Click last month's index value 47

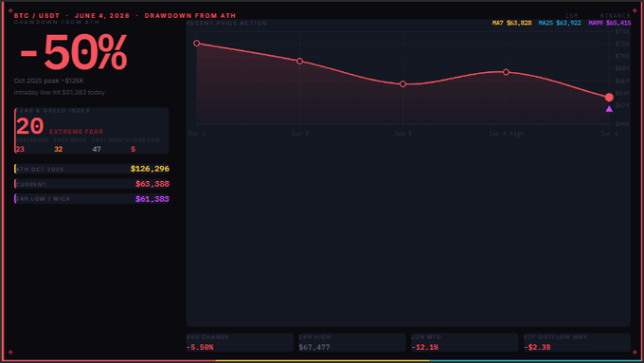(97, 149)
